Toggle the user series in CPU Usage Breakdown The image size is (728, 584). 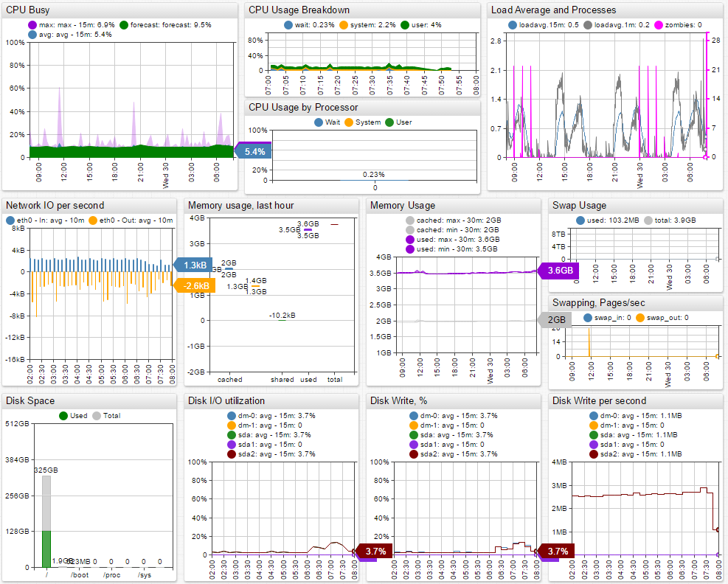(x=405, y=25)
